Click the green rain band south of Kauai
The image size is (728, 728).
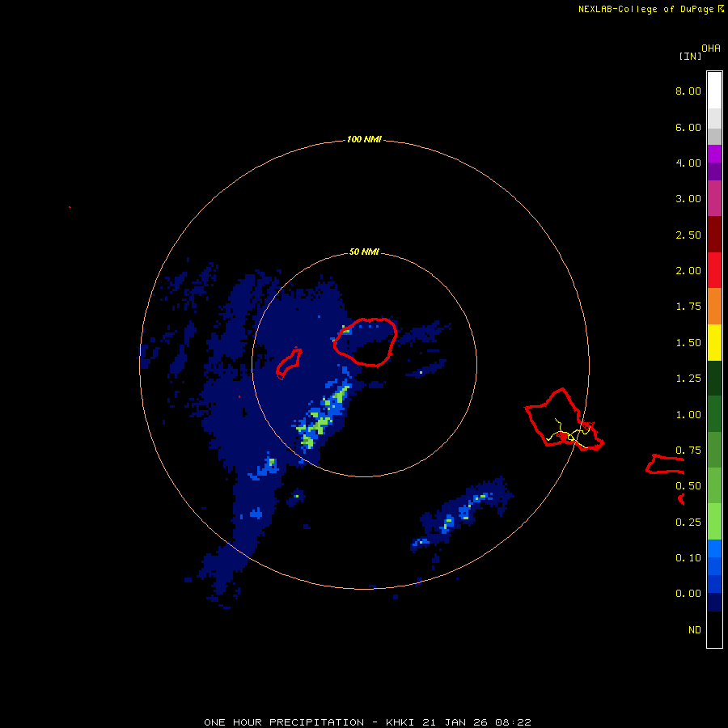point(324,417)
